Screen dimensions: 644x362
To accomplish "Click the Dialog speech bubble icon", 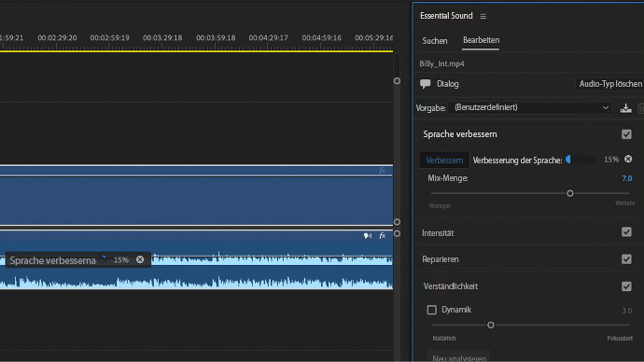I will click(x=425, y=84).
